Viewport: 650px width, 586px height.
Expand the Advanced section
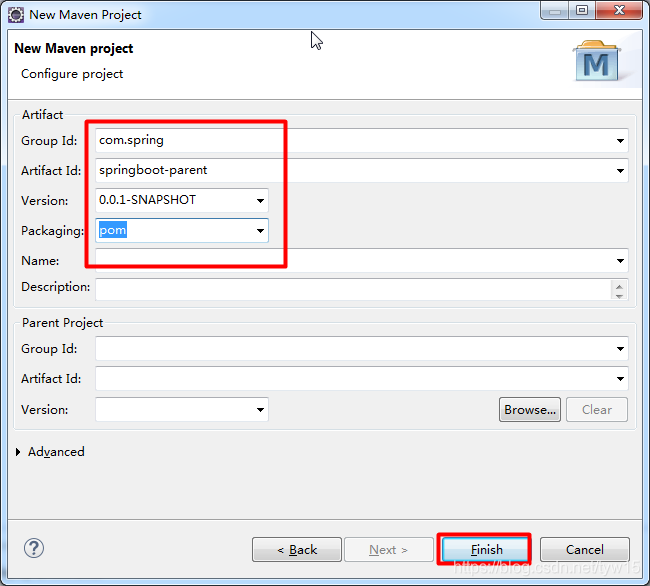point(18,452)
